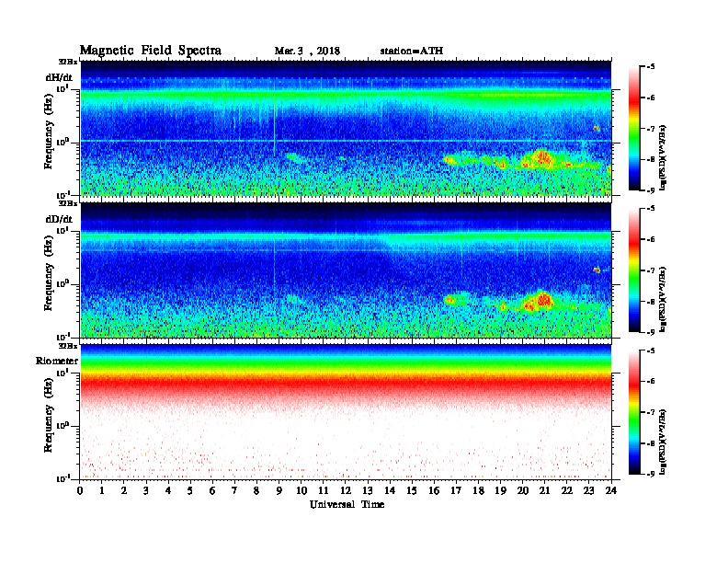Click the "-7" value on dD/dt color bar
The width and height of the screenshot is (728, 563).
point(651,270)
